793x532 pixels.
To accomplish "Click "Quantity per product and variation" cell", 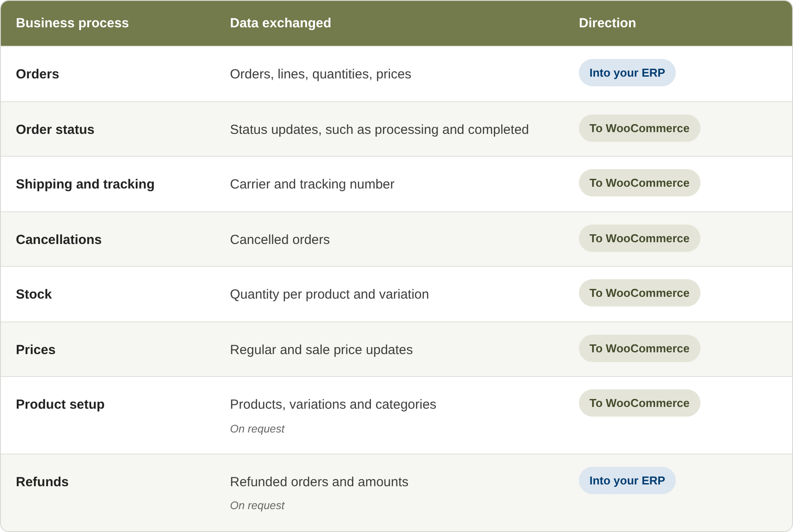I will pos(330,294).
